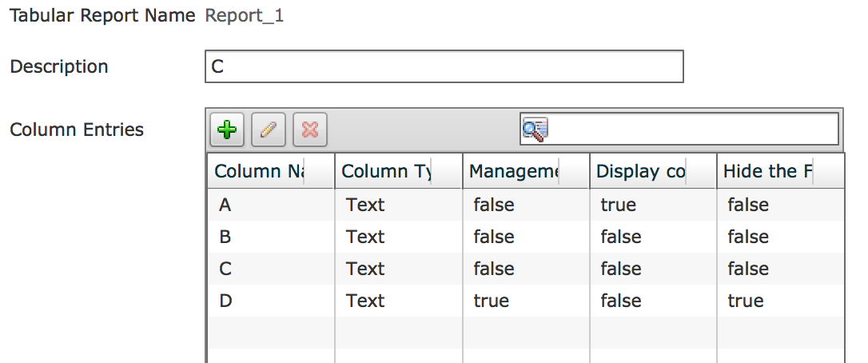Select row D in the table
The height and width of the screenshot is (363, 868).
pyautogui.click(x=526, y=301)
